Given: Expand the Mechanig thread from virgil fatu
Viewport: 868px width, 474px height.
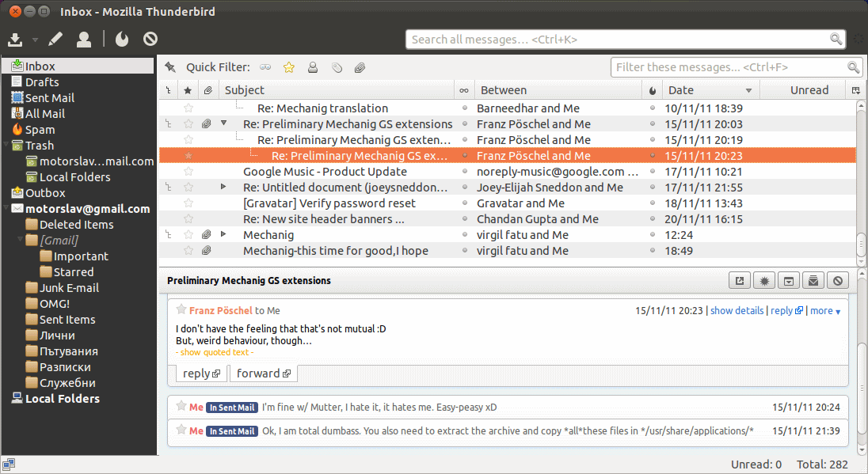Looking at the screenshot, I should coord(223,234).
